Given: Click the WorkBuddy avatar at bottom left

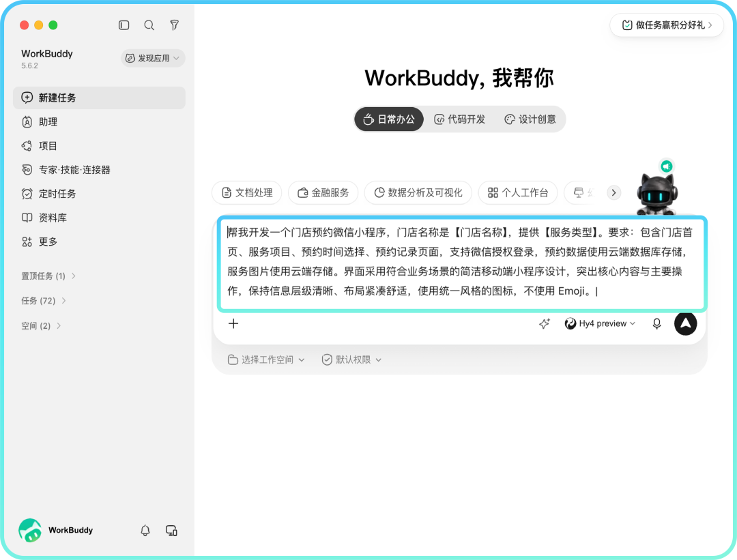Looking at the screenshot, I should 30,531.
